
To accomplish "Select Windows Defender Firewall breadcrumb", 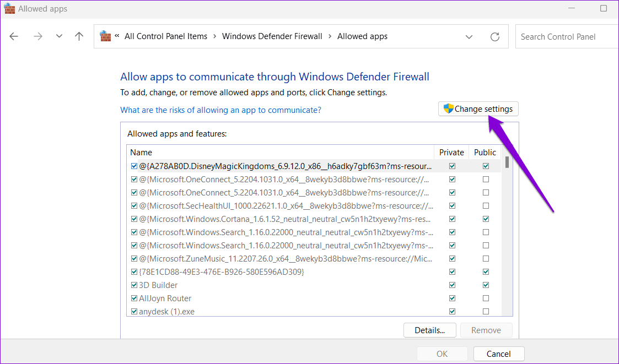I will 272,36.
